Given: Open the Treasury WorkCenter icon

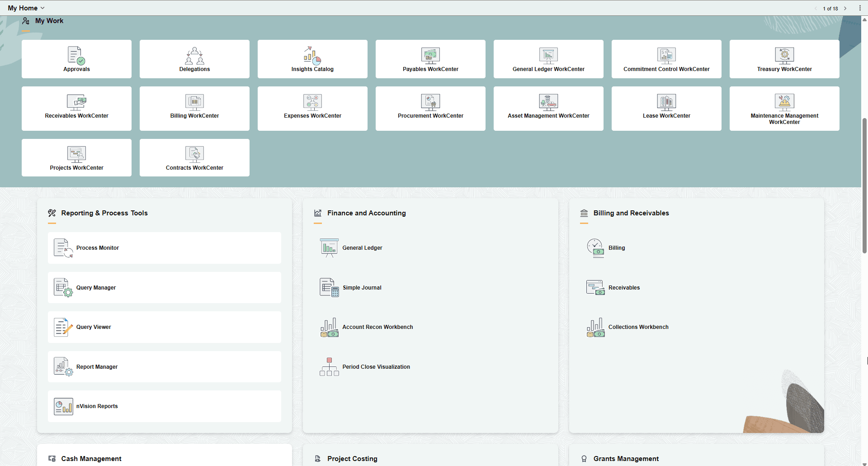Looking at the screenshot, I should click(784, 55).
